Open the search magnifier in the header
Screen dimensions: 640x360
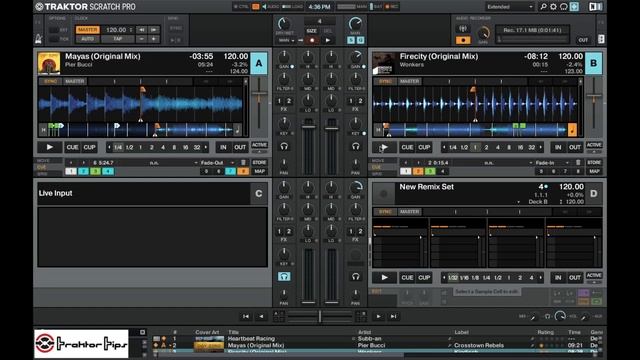[543, 7]
